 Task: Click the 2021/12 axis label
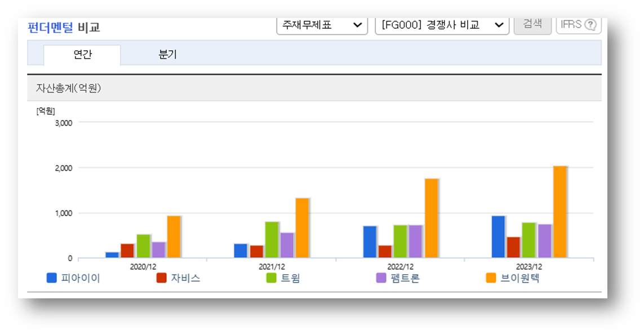coord(272,267)
